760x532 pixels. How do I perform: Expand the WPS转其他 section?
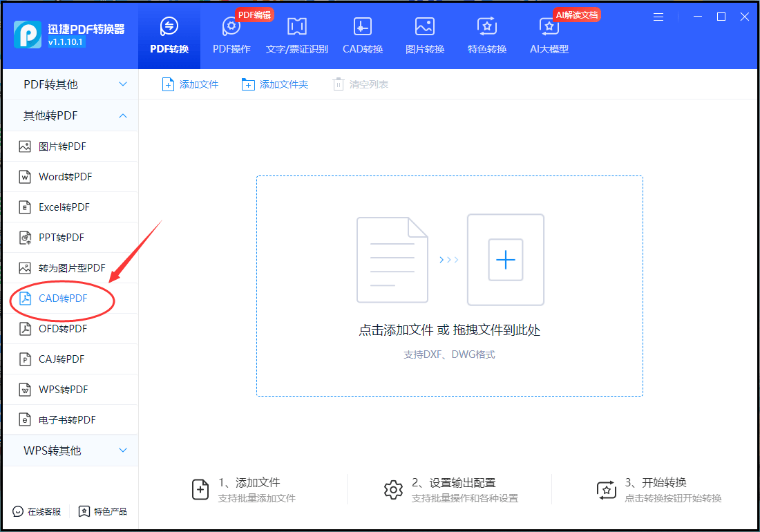[70, 450]
